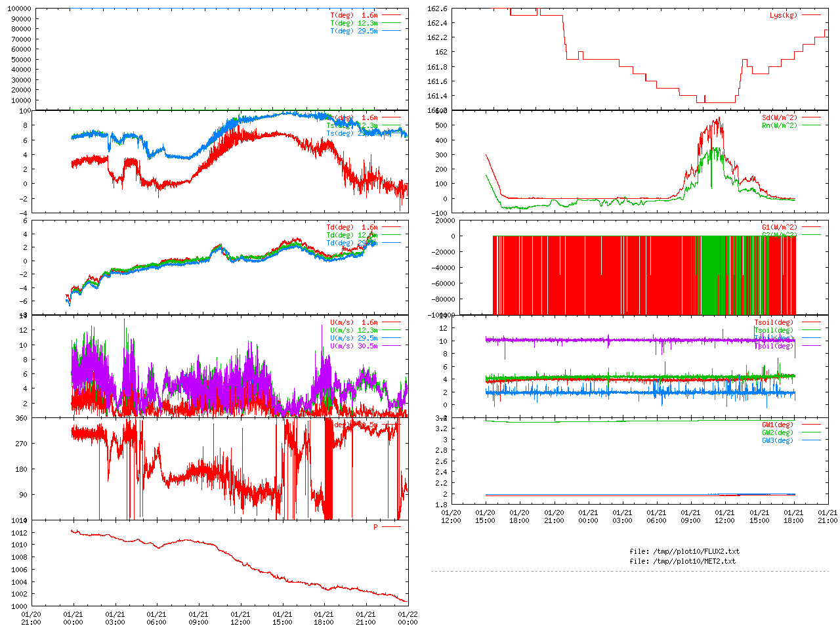Click the P legend label in pressure plot
The width and height of the screenshot is (840, 630).
point(375,527)
